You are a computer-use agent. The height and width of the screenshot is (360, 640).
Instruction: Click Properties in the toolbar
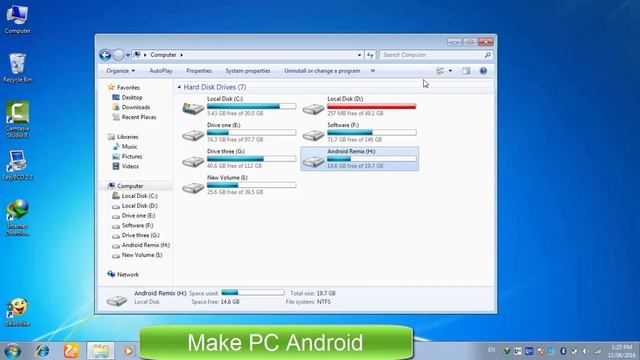pos(199,71)
